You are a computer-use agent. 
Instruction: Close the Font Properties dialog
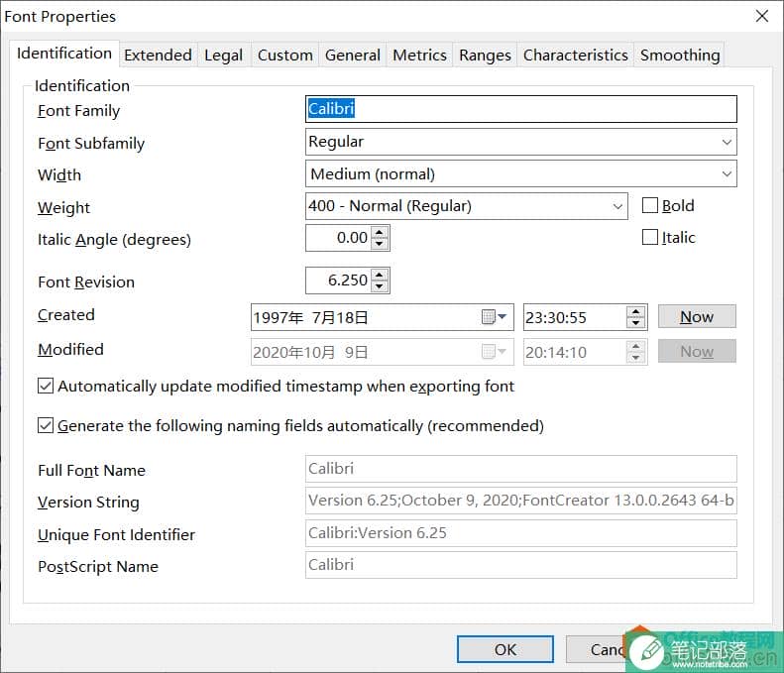pyautogui.click(x=761, y=16)
